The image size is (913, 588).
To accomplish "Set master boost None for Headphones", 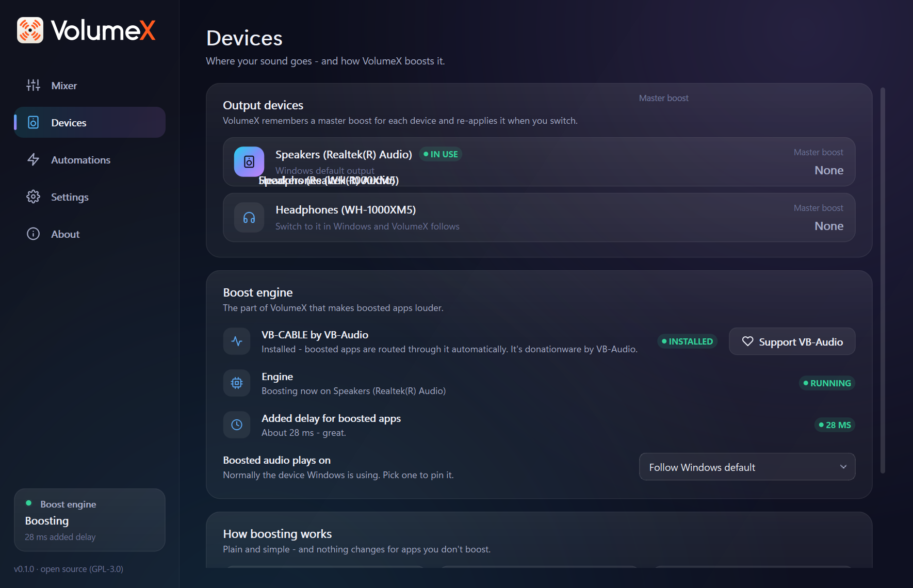I will pyautogui.click(x=829, y=226).
